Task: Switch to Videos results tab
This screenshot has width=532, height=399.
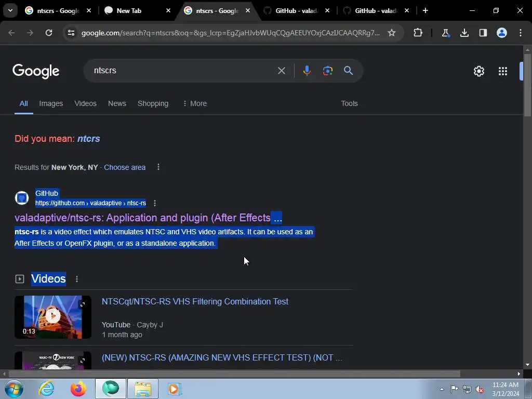Action: pyautogui.click(x=86, y=103)
